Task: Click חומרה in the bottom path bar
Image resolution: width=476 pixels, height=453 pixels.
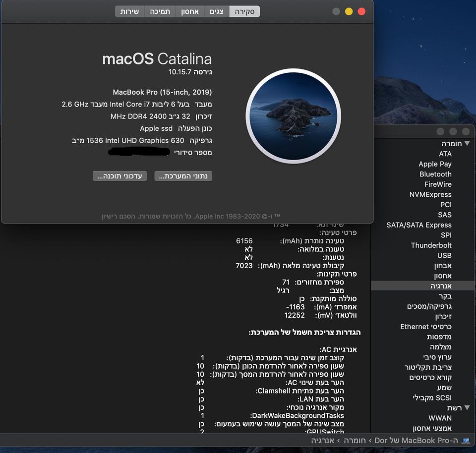Action: coord(353,440)
